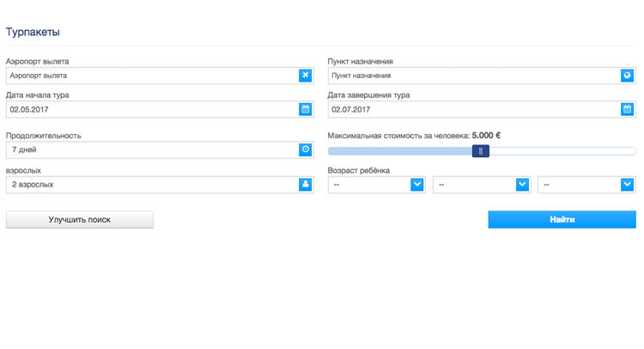Expand the first child age dropdown
644x349 pixels.
pos(417,184)
